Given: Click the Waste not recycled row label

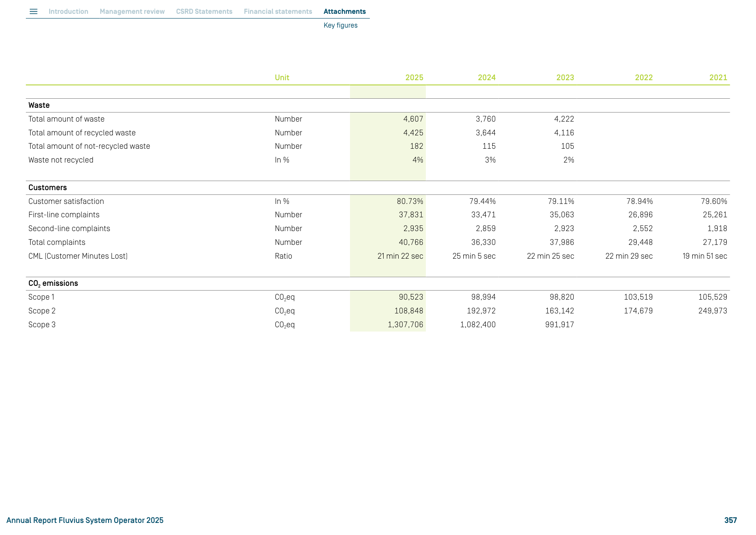Looking at the screenshot, I should 61,160.
